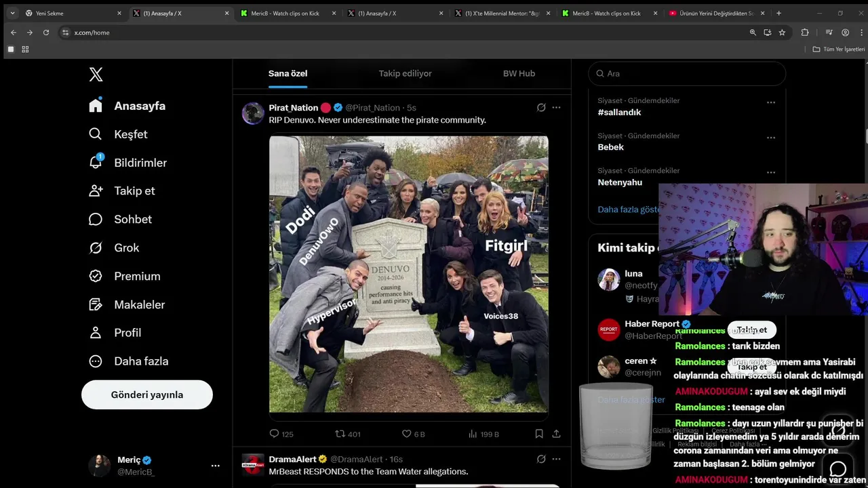This screenshot has width=868, height=488.
Task: Click Grok icon on DramaAlert post
Action: click(541, 459)
